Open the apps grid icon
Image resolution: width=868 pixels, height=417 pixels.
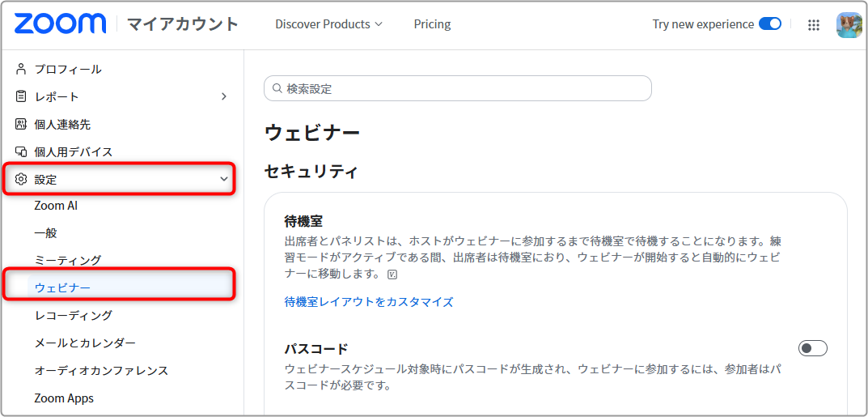coord(813,25)
